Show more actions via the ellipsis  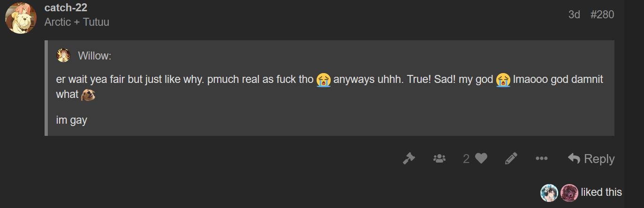tap(542, 159)
